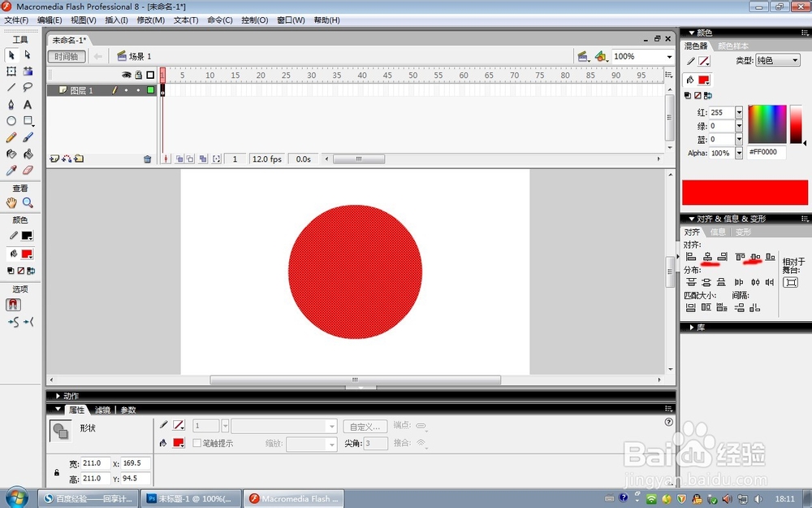Toggle the width-height lock icon

tap(57, 472)
